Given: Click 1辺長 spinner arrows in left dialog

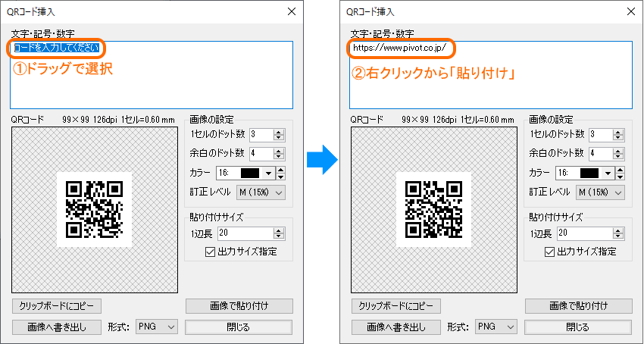Looking at the screenshot, I should coord(280,233).
